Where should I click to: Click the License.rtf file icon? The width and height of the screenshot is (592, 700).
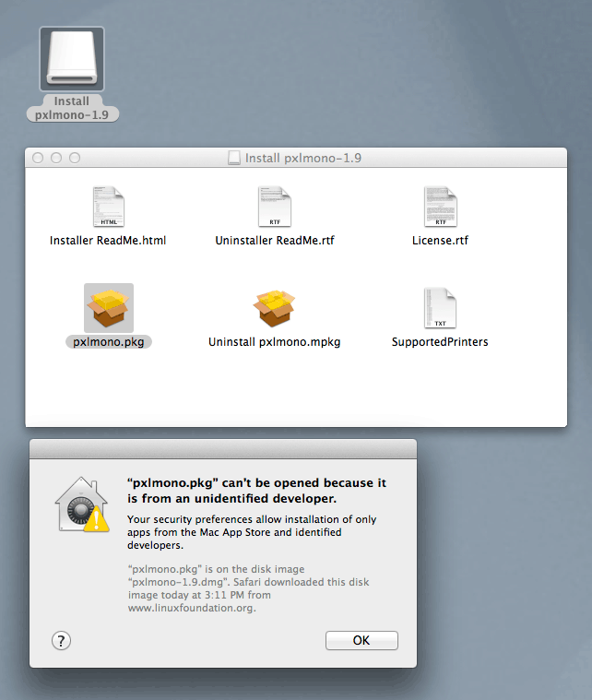pos(440,207)
